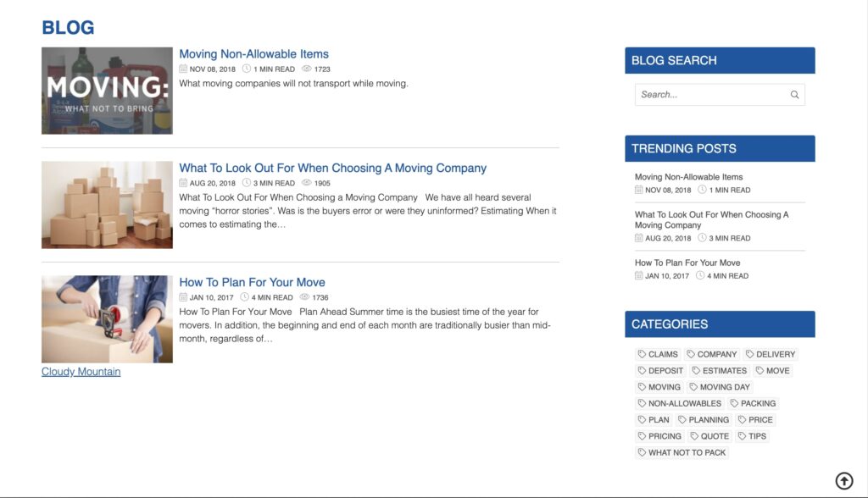Select the NON-ALLOWABLES category tag
Screen dimensions: 868x498
pos(679,404)
